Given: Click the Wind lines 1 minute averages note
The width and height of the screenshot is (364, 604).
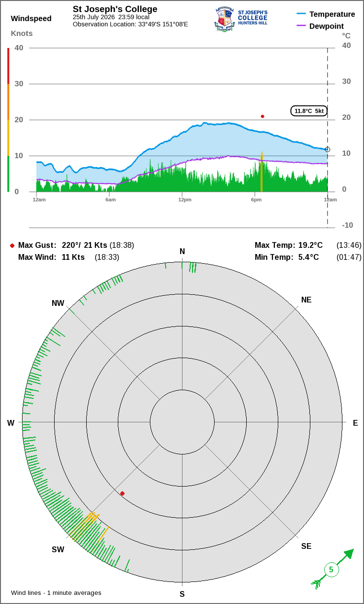Looking at the screenshot, I should pyautogui.click(x=56, y=593).
